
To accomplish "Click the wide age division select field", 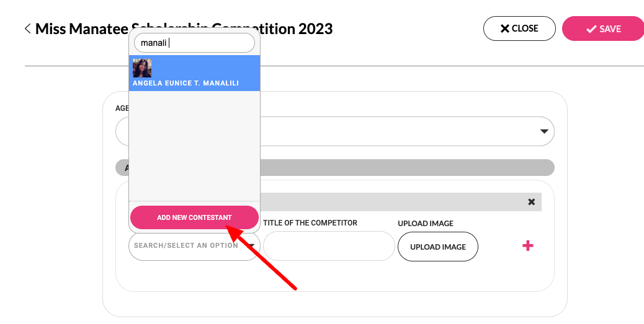I will [403, 131].
